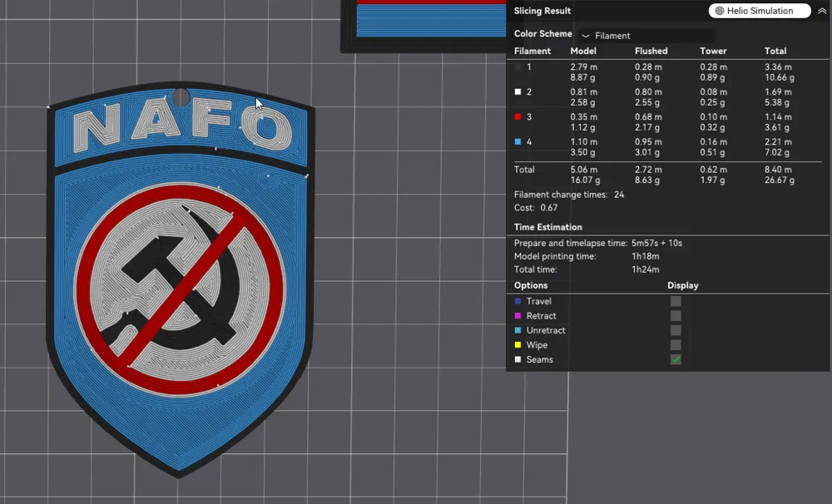Click Prepare and timelapse time 5m57s + 10s

657,243
